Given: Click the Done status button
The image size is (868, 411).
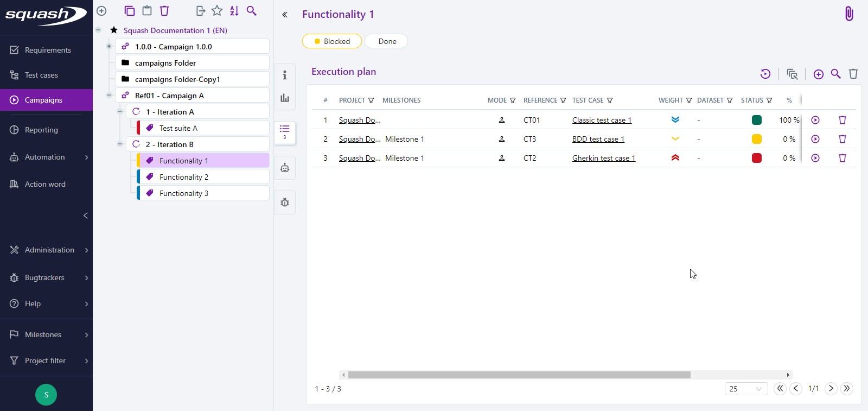Looking at the screenshot, I should (387, 41).
